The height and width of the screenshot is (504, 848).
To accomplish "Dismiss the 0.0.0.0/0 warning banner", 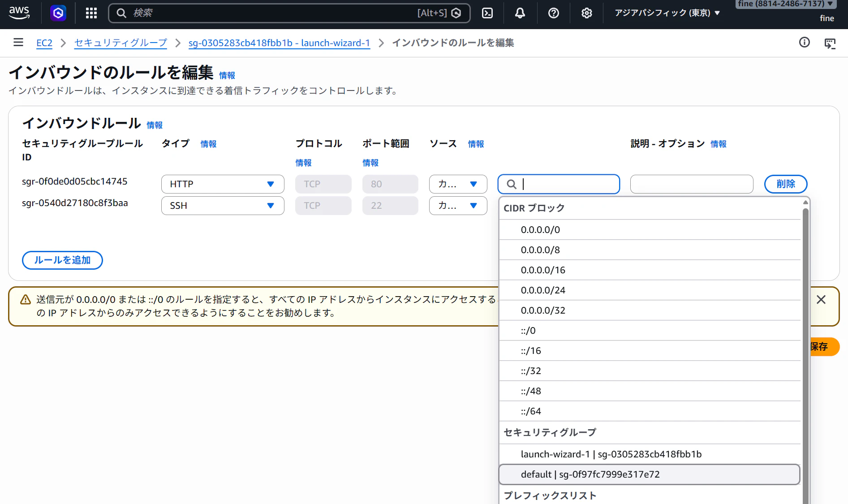I will coord(821,299).
